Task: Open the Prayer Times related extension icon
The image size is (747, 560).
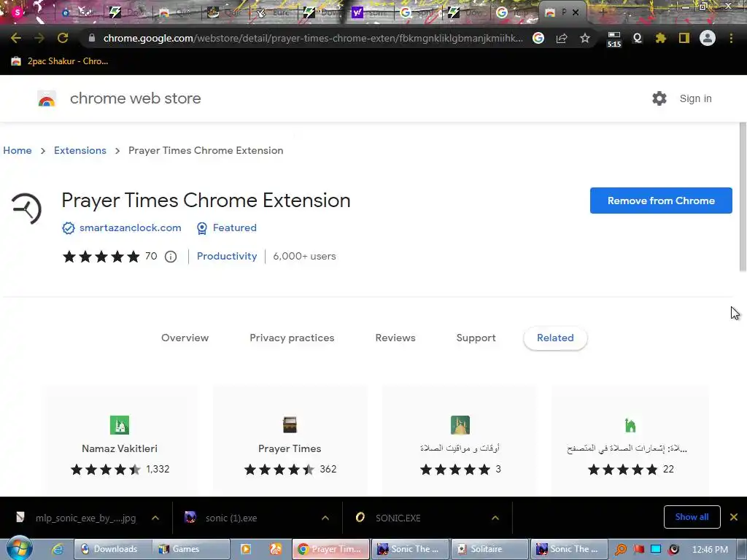Action: [x=290, y=425]
